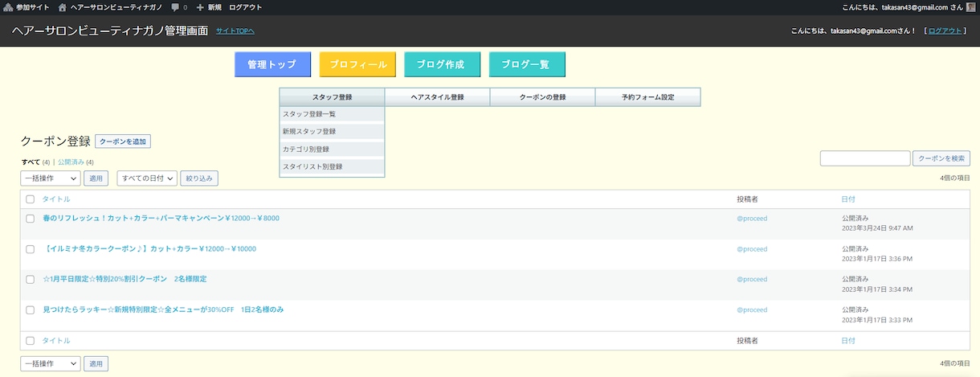Click the 2023年1月17日 3:33 PM date text
Viewport: 980px width, 377px height.
point(876,320)
